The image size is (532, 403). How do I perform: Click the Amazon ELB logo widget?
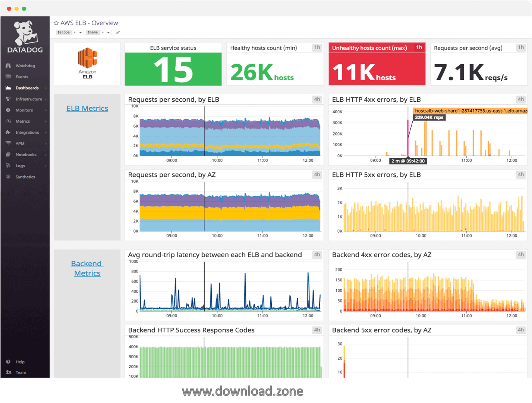[87, 64]
